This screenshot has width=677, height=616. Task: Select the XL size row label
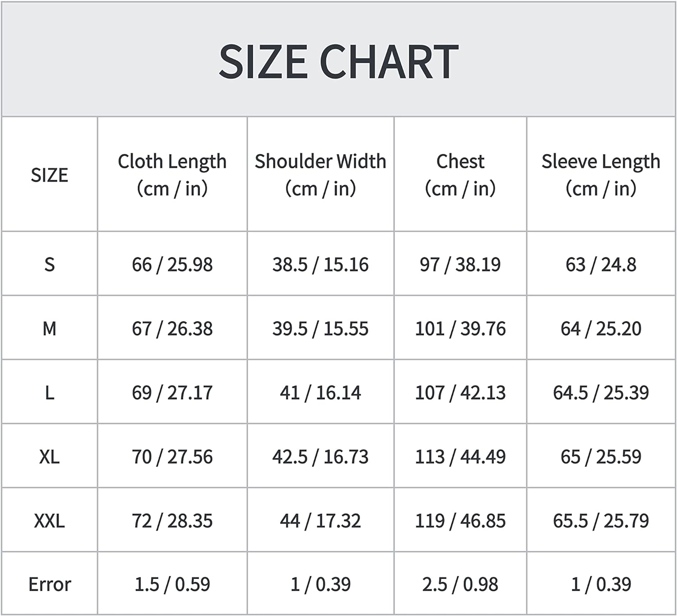50,457
